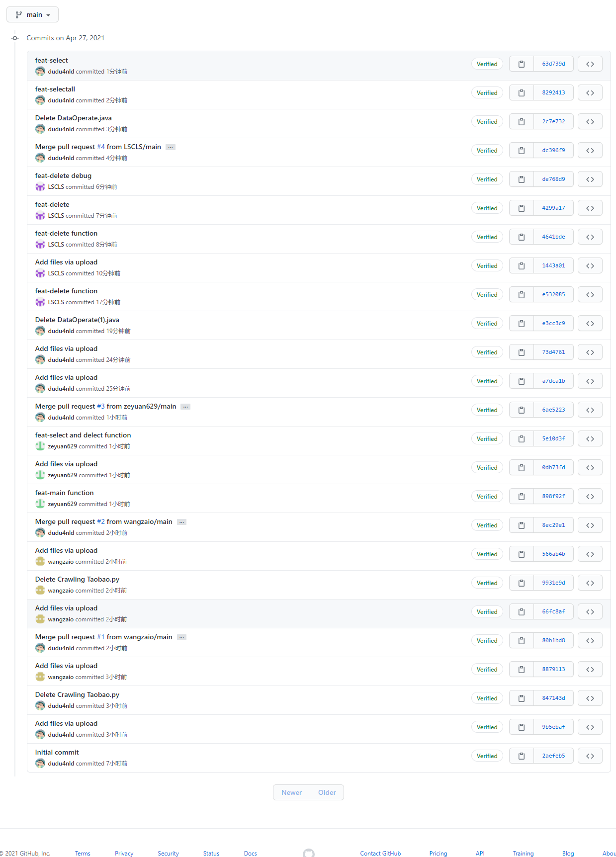The height and width of the screenshot is (857, 616).
Task: Show full message of Merge pull request #2
Action: click(182, 522)
